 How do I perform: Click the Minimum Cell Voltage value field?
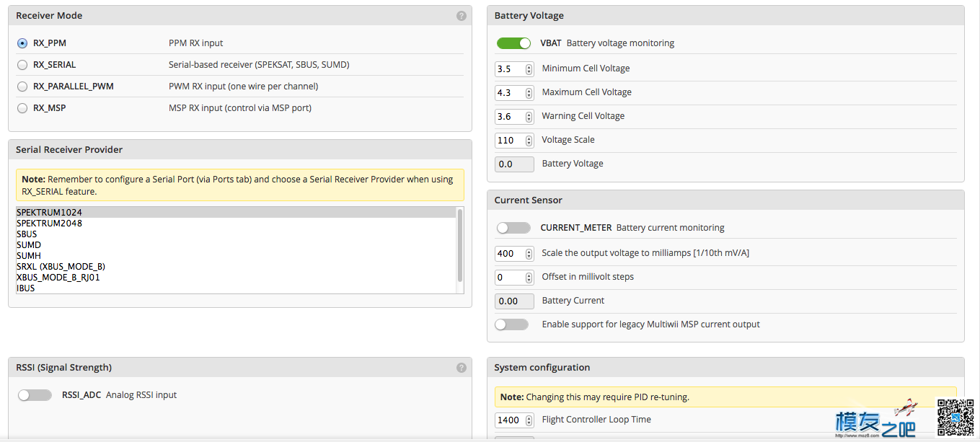click(514, 69)
